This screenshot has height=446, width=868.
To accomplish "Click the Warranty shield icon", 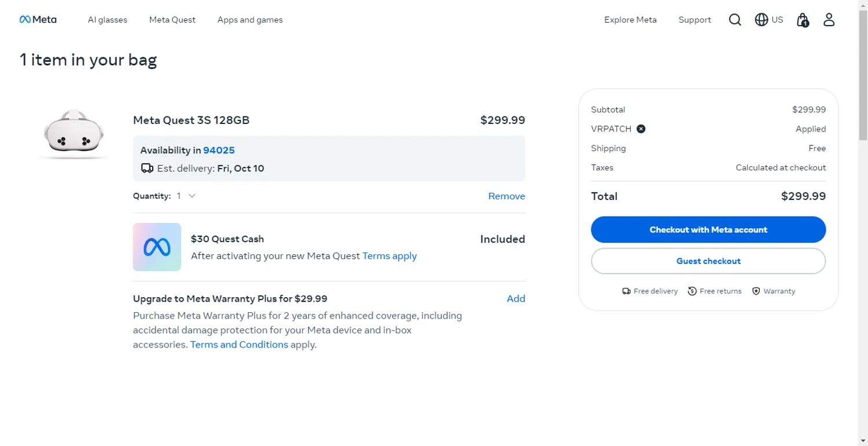I will point(756,291).
